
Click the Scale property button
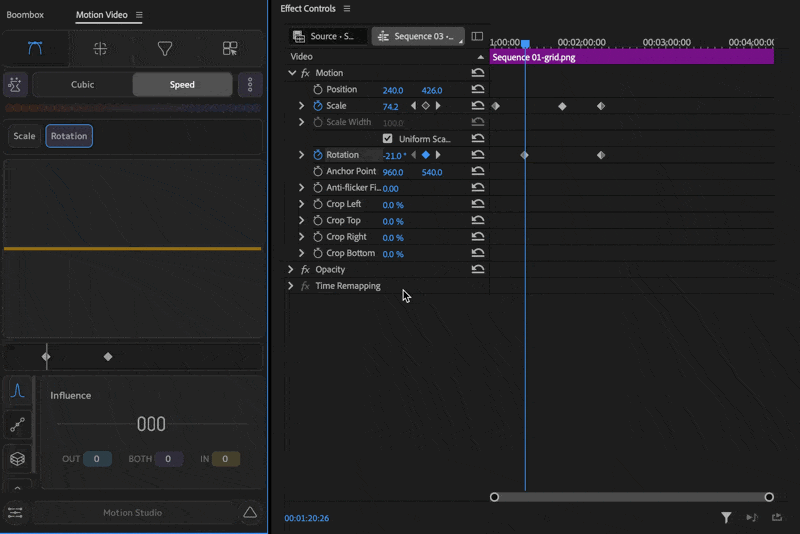tap(24, 136)
